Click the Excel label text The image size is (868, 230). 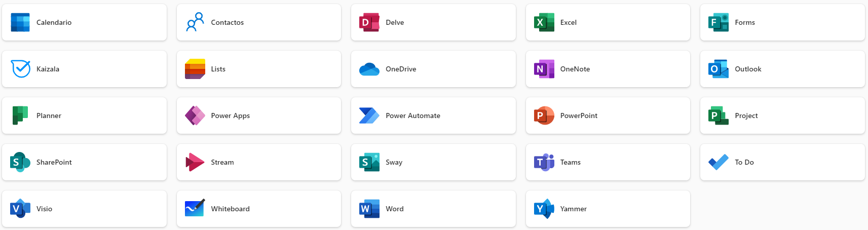[x=569, y=22]
